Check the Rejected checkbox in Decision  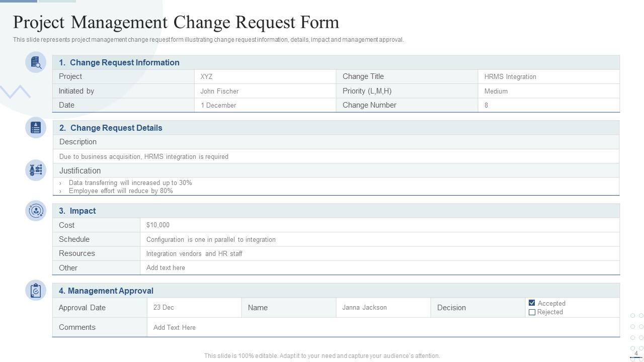[x=532, y=312]
